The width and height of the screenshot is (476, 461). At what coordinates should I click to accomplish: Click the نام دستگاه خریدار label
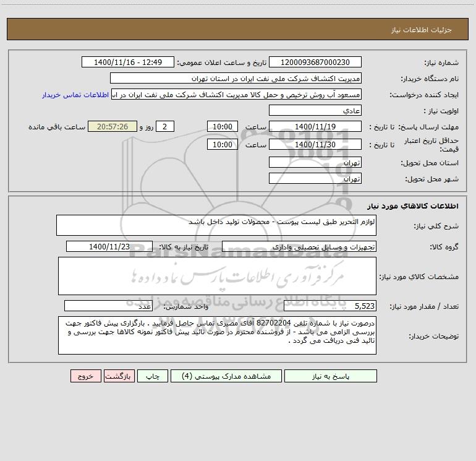430,79
